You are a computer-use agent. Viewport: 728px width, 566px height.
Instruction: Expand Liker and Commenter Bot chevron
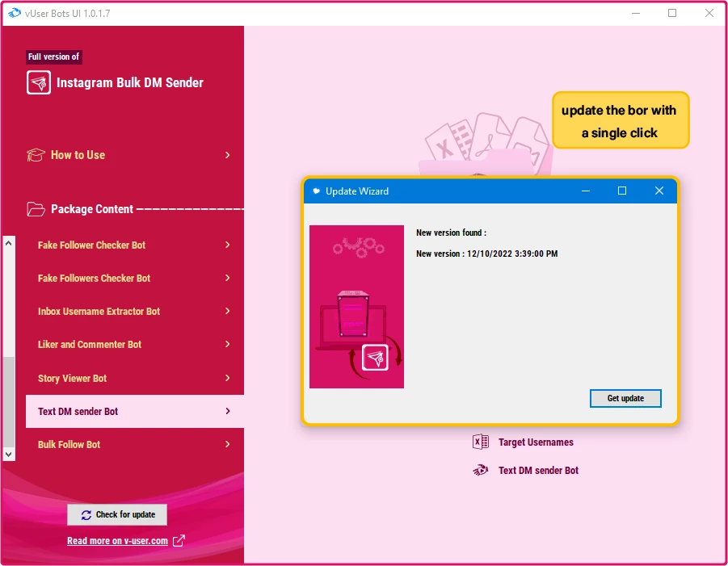(x=228, y=344)
